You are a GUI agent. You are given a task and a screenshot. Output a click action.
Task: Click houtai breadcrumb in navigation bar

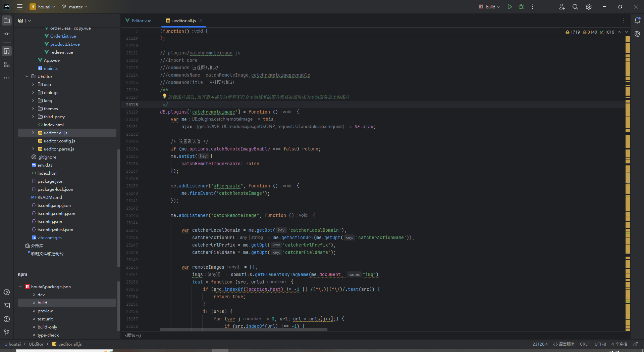12,344
